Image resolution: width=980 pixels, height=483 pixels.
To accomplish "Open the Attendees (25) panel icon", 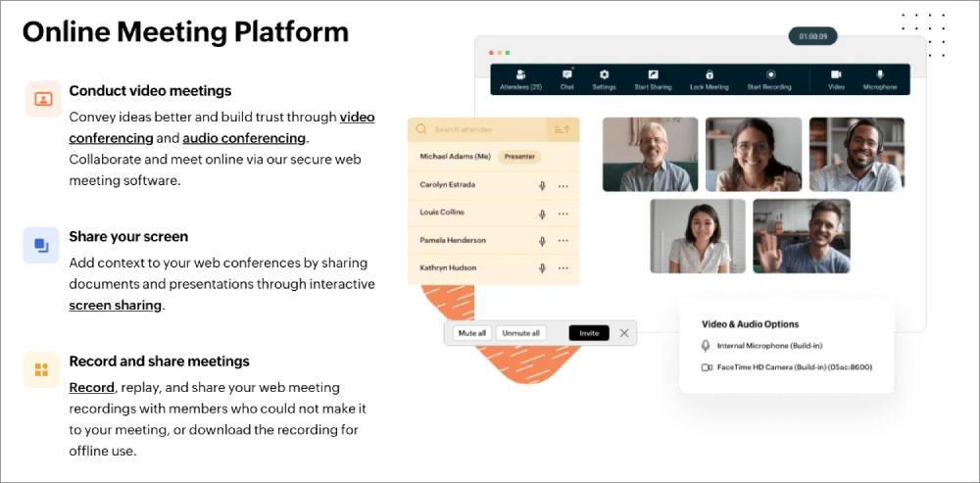I will [520, 74].
